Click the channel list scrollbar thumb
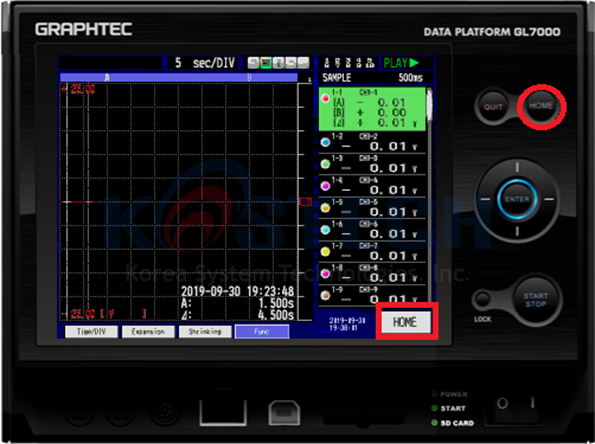Viewport: 595px width, 444px height. click(430, 104)
